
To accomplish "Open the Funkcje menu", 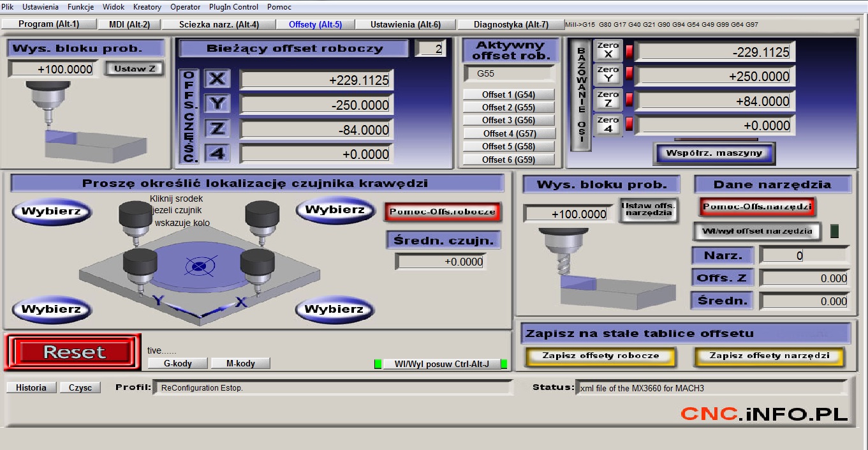I will (x=81, y=7).
